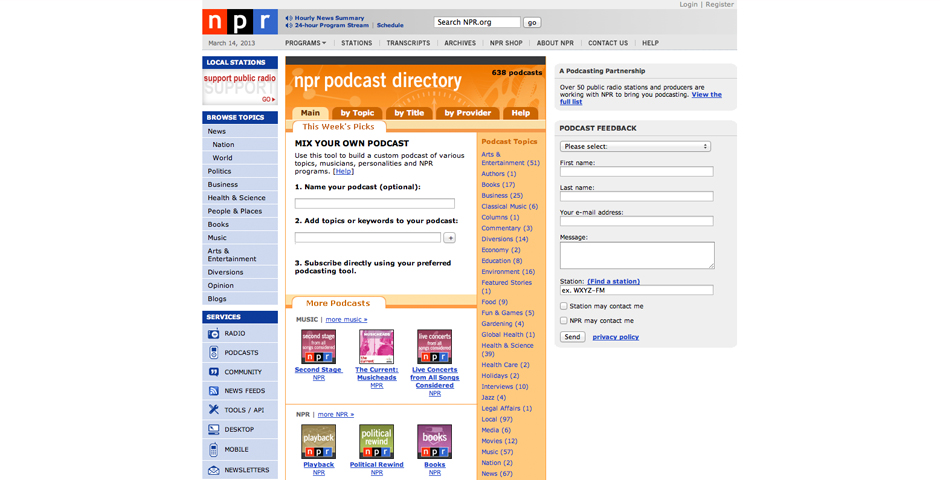
Task: Focus the Message text area
Action: pos(637,255)
